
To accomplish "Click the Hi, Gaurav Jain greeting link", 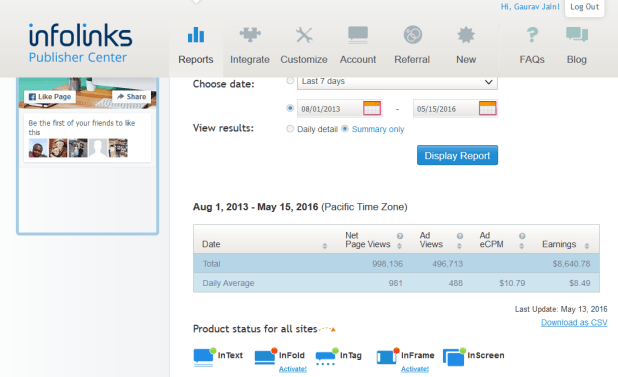I will click(x=530, y=7).
